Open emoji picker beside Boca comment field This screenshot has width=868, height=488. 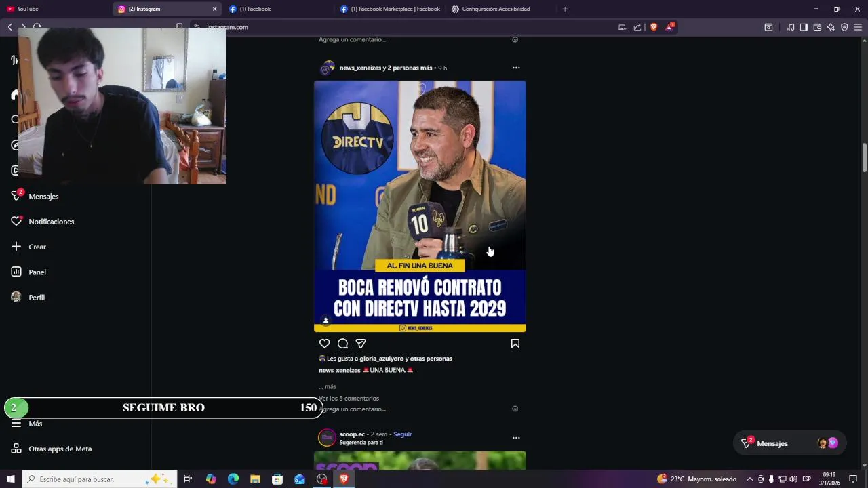(515, 409)
